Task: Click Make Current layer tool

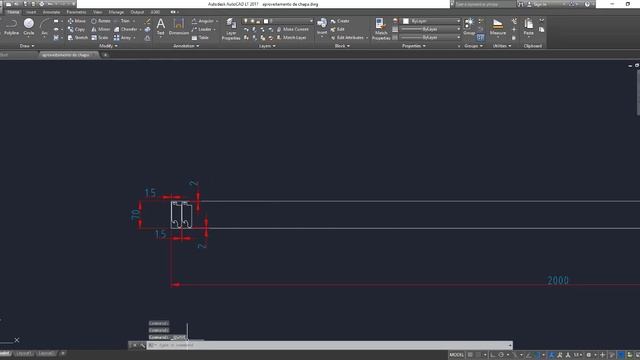Action: (x=293, y=29)
